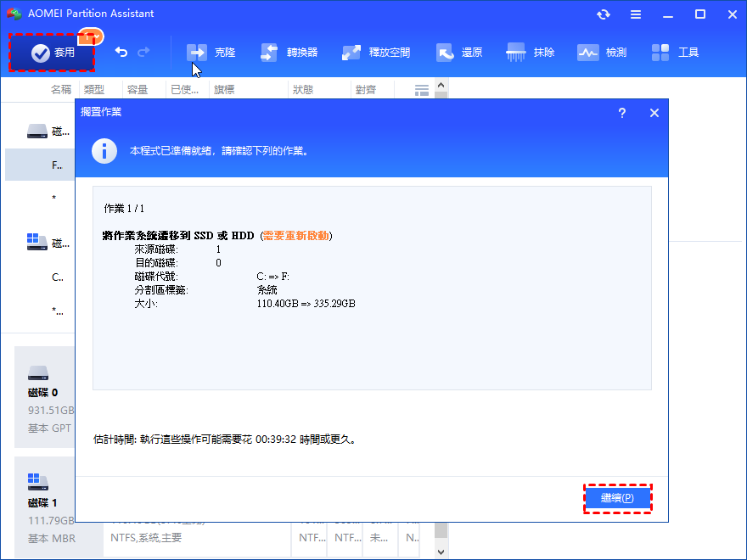Image resolution: width=747 pixels, height=560 pixels.
Task: Open the 轉換器 (Converter) tool
Action: [289, 53]
